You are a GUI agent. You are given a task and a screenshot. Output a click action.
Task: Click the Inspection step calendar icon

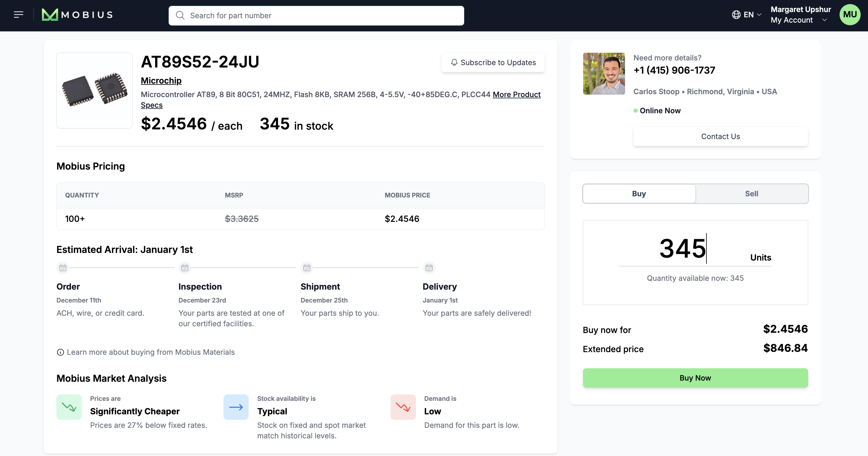[x=185, y=268]
